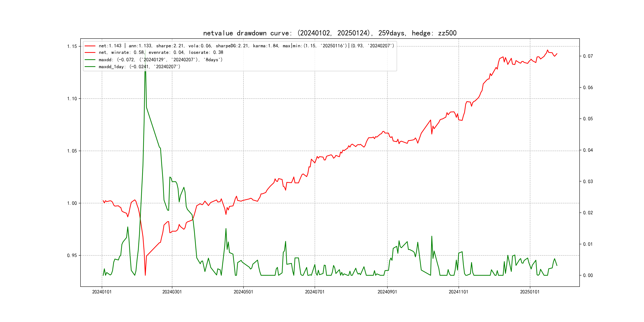Click the 20240101 x-axis date label

tap(102, 292)
